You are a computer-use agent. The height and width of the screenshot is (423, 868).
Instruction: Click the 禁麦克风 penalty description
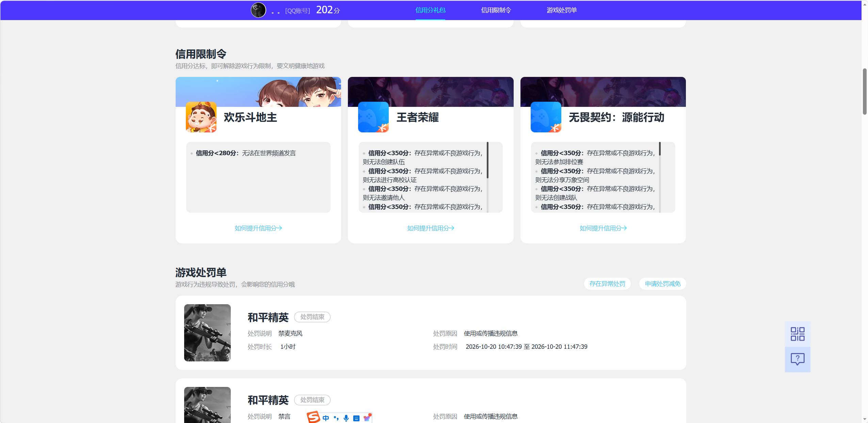(x=290, y=333)
